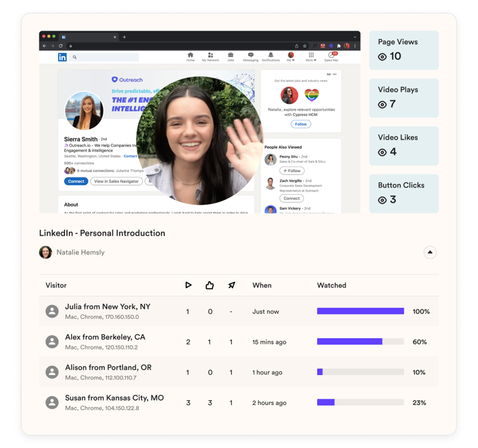Go back with the browser back arrow
This screenshot has height=448, width=478.
(x=44, y=46)
